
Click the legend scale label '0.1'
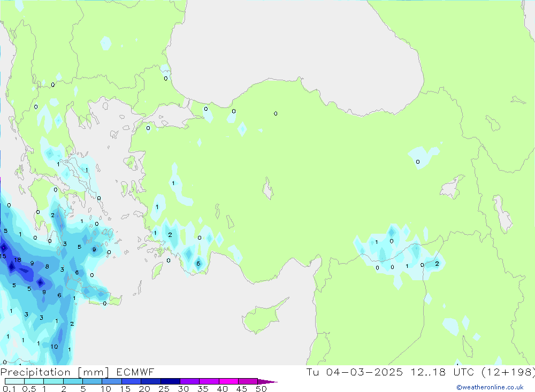[9, 389]
